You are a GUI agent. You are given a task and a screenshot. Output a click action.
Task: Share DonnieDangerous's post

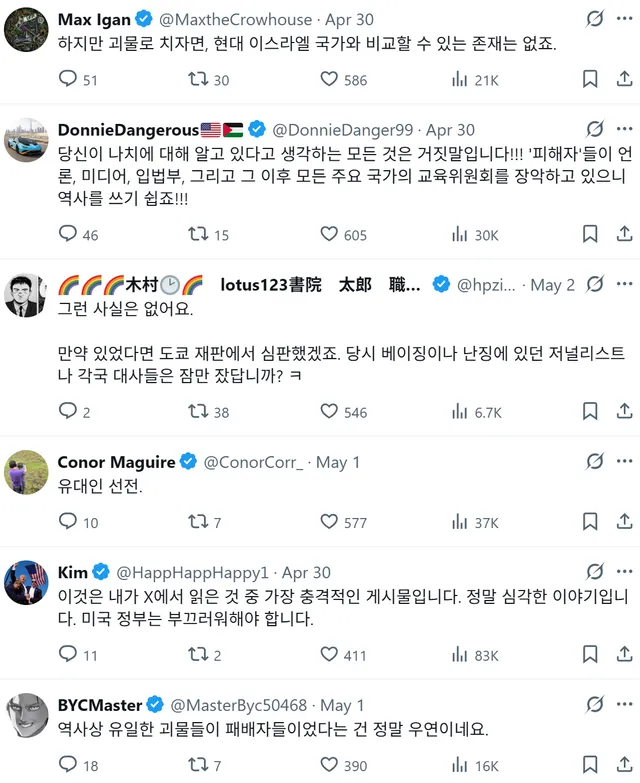(x=622, y=234)
